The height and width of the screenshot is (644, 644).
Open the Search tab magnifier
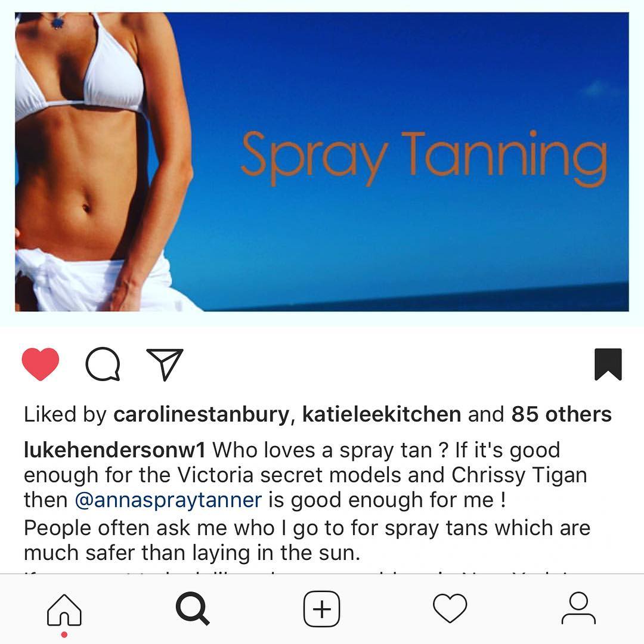tap(193, 609)
